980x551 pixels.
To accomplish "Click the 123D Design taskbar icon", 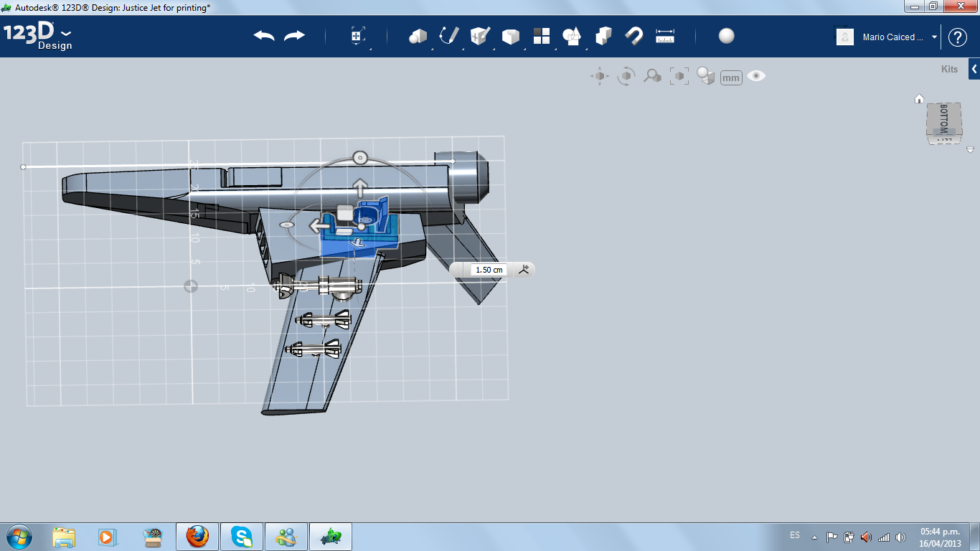I will pyautogui.click(x=331, y=537).
